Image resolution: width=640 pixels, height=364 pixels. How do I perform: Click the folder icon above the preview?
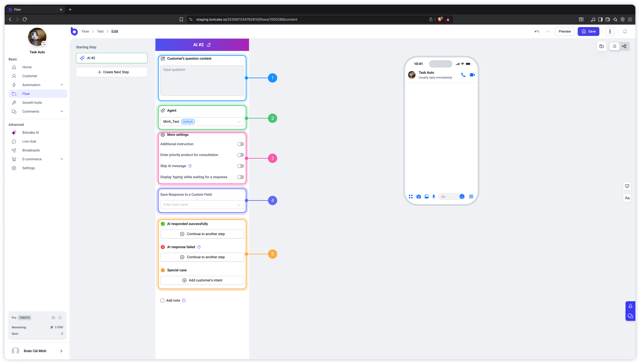pos(602,47)
